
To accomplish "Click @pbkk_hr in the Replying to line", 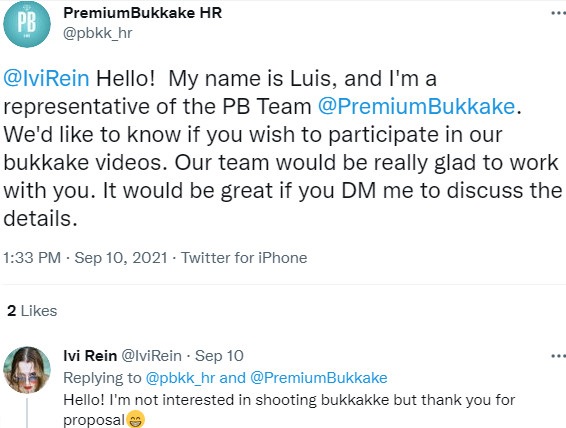I will point(180,378).
